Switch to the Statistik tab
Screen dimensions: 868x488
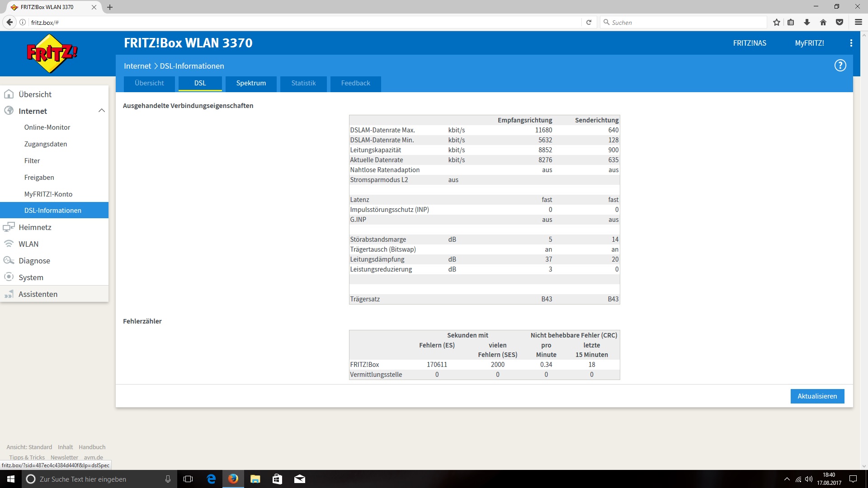coord(303,83)
